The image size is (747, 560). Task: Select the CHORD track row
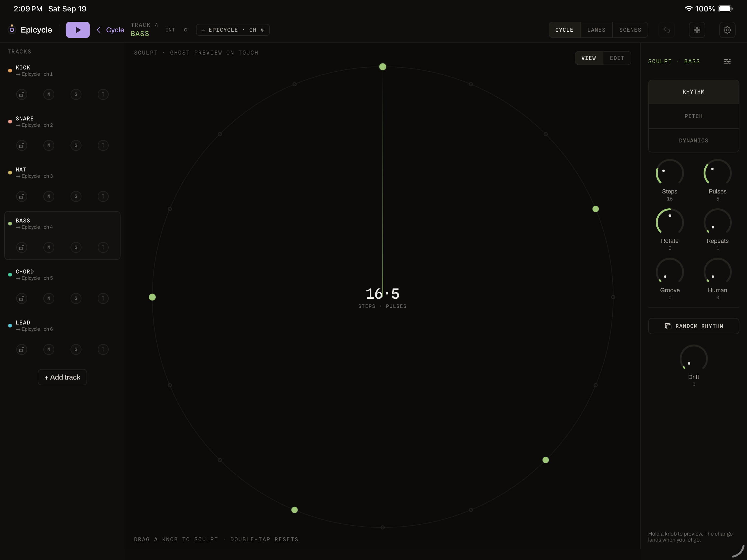62,287
